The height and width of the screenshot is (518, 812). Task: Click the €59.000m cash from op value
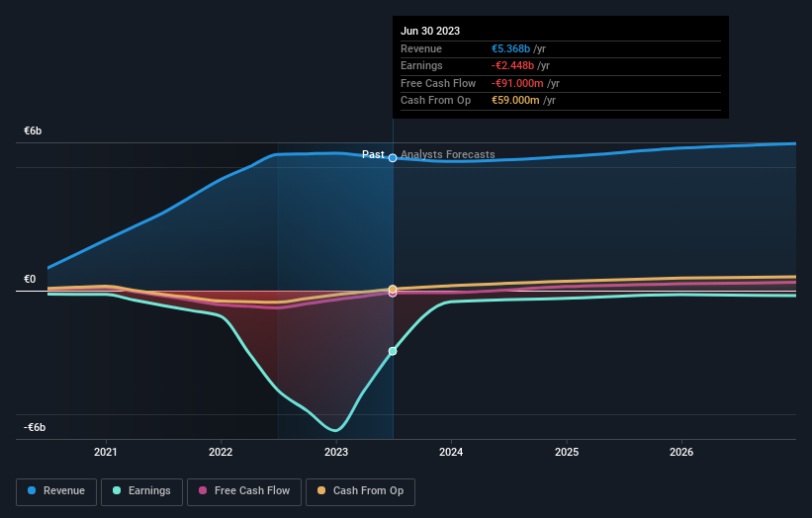coord(515,101)
